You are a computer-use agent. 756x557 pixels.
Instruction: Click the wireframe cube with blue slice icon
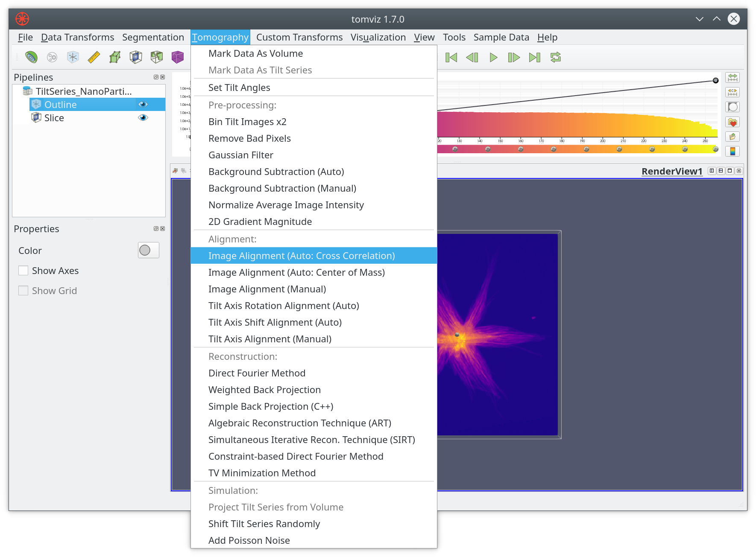136,57
